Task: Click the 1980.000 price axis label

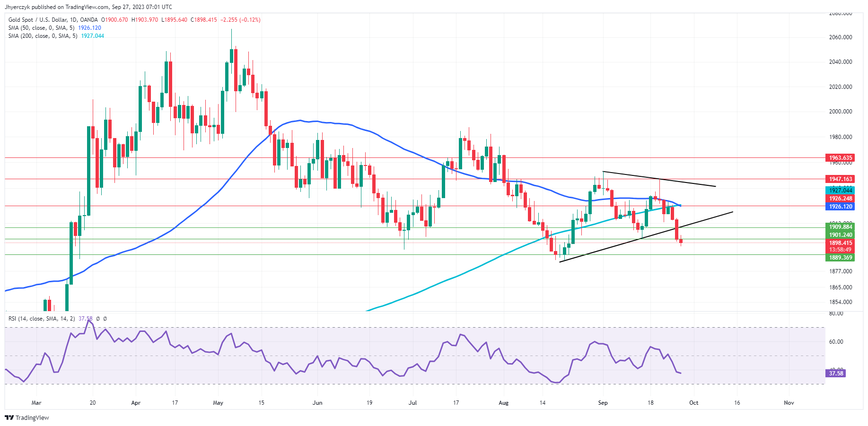Action: coord(841,137)
